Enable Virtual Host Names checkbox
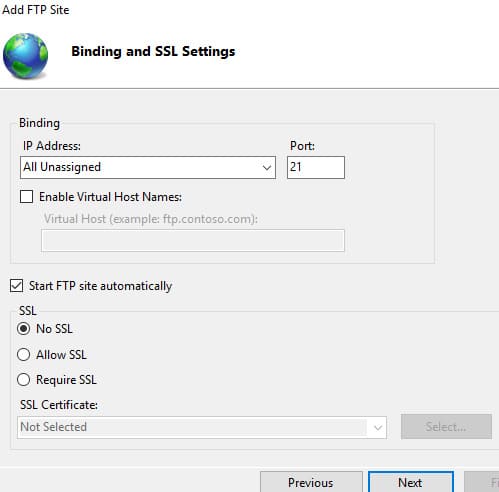 [26, 197]
